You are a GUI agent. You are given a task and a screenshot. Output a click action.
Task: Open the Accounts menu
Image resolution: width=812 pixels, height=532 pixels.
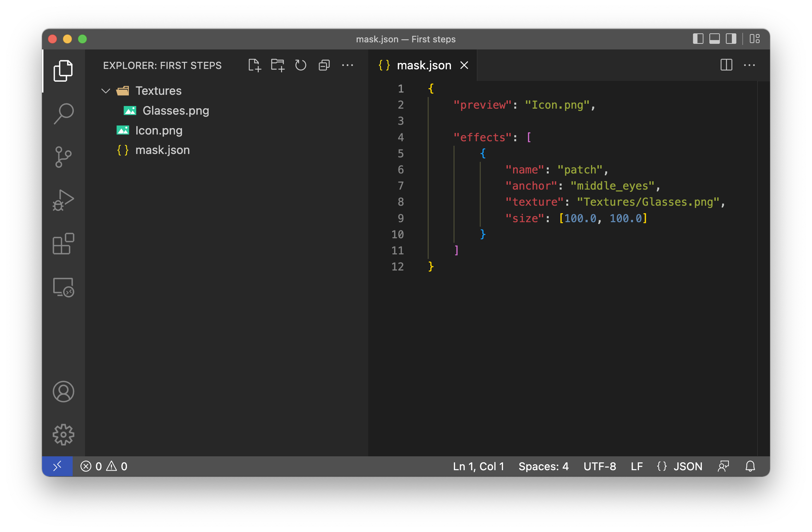coord(64,392)
